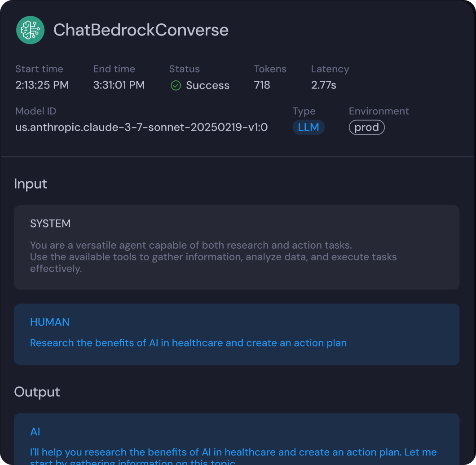Viewport: 476px width, 465px height.
Task: Click the Start time 2:13:25 PM value
Action: coord(42,85)
